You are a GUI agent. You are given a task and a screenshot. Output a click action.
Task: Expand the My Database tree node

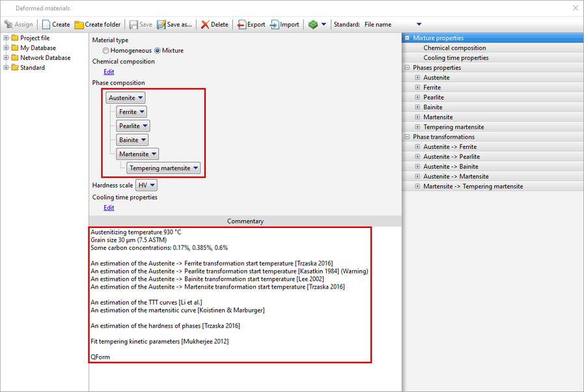point(7,48)
